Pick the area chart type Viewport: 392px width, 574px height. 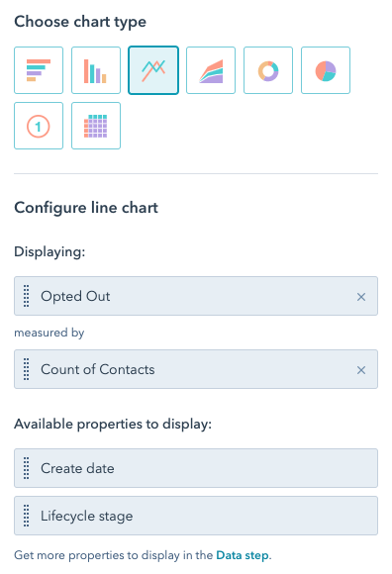tap(211, 70)
